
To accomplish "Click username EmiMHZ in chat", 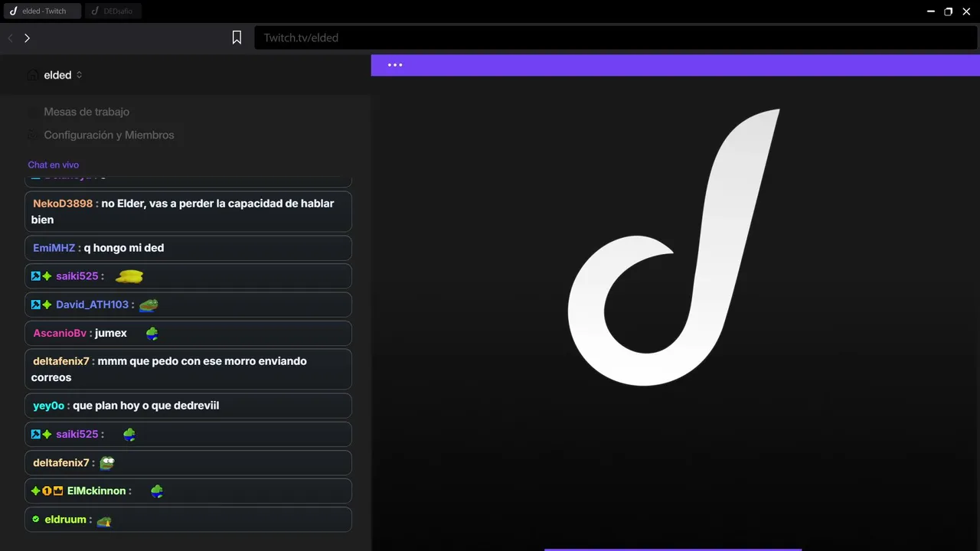I will (54, 248).
